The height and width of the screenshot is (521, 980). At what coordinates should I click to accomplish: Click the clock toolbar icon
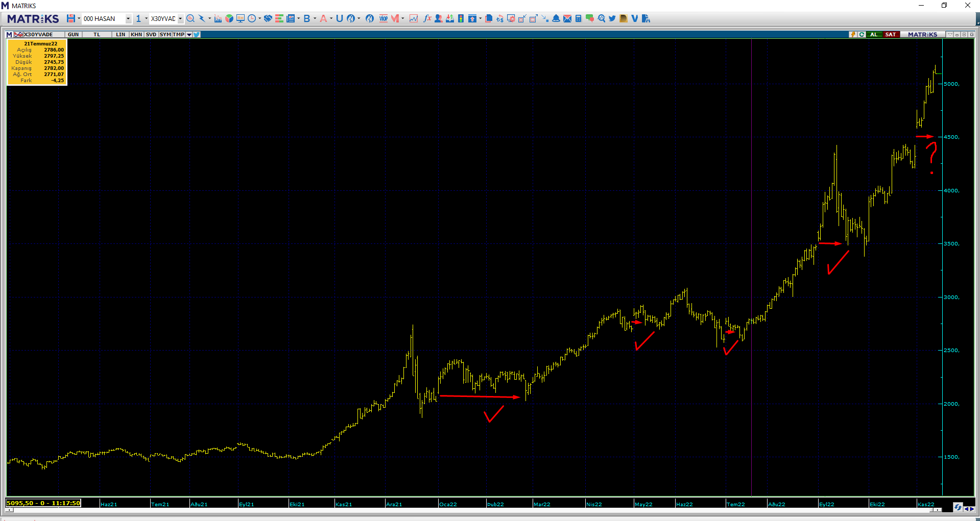(x=252, y=18)
